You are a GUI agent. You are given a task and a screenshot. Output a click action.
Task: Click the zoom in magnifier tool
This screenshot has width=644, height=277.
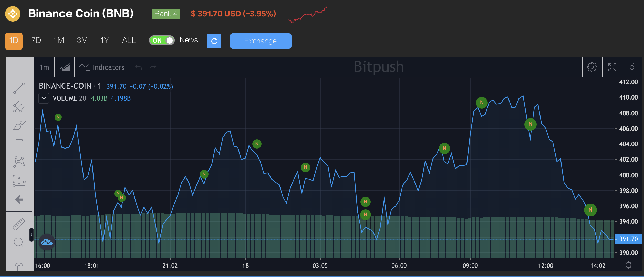pyautogui.click(x=19, y=242)
